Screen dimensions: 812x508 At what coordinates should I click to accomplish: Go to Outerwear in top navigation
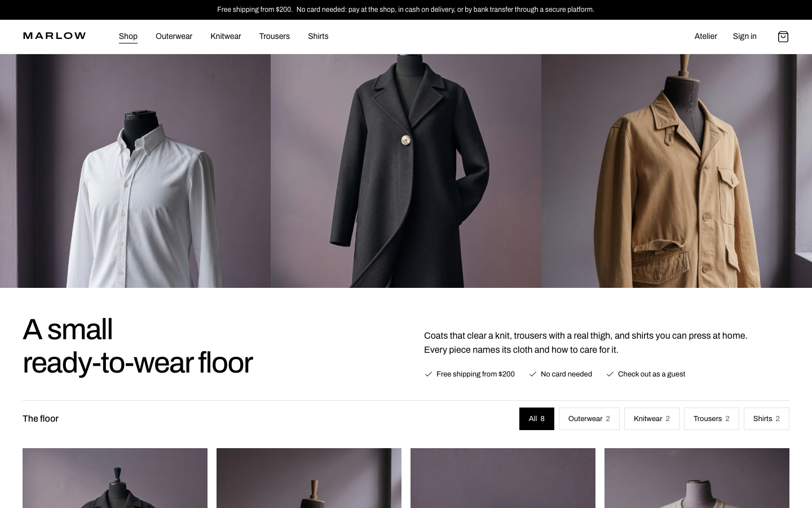point(174,37)
